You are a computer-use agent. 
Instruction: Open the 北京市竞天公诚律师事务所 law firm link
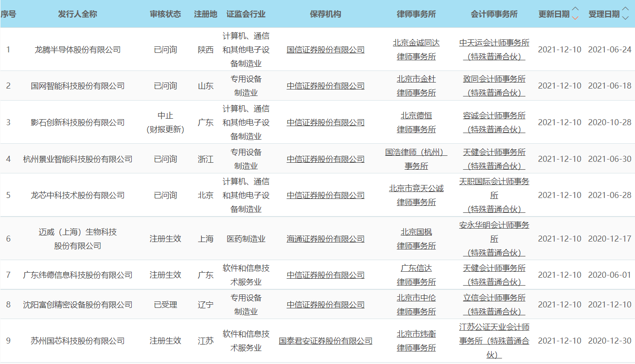click(x=416, y=195)
